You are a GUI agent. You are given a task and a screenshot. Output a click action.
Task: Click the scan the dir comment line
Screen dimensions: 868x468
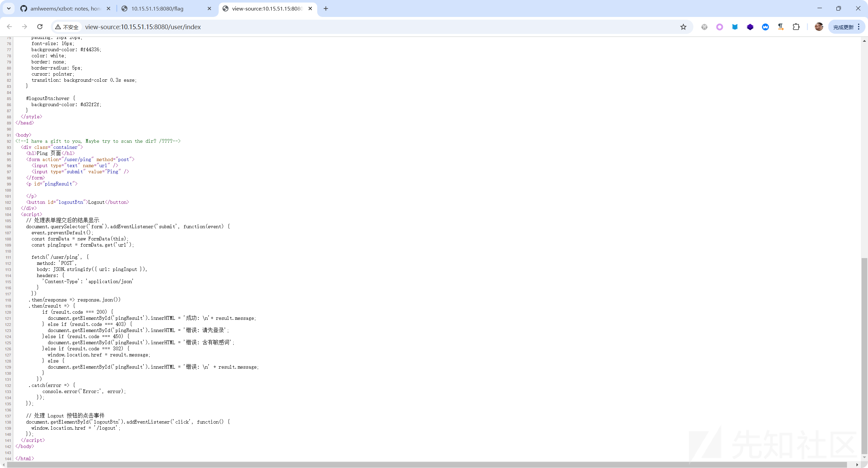point(98,141)
